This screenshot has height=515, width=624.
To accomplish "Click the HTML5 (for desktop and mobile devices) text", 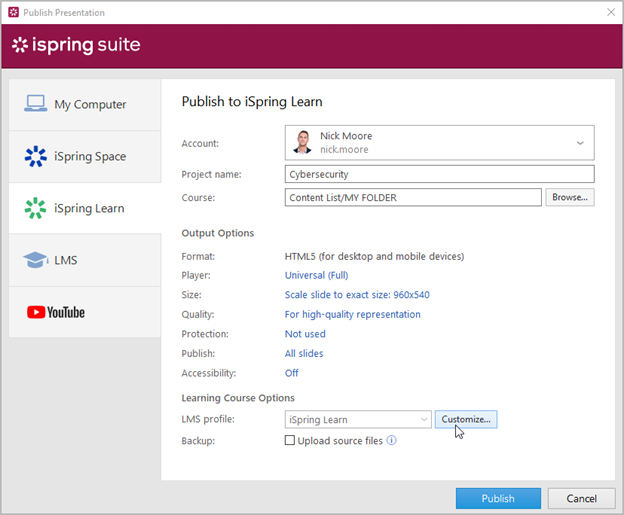I will click(374, 256).
